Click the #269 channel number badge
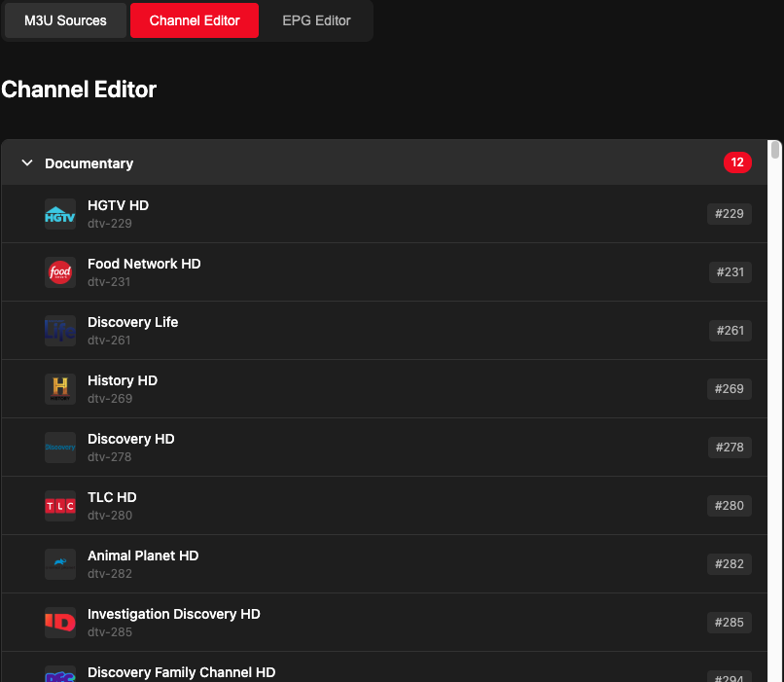The height and width of the screenshot is (682, 784). pyautogui.click(x=730, y=389)
